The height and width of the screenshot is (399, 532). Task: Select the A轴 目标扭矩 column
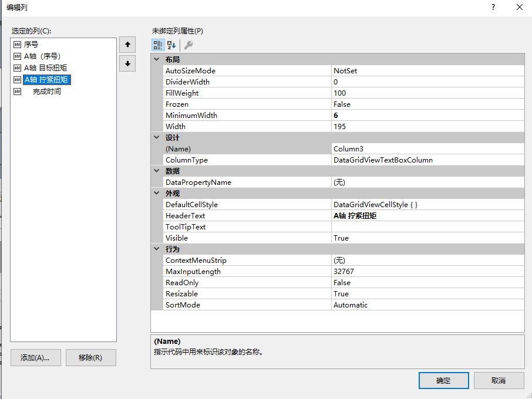click(47, 67)
